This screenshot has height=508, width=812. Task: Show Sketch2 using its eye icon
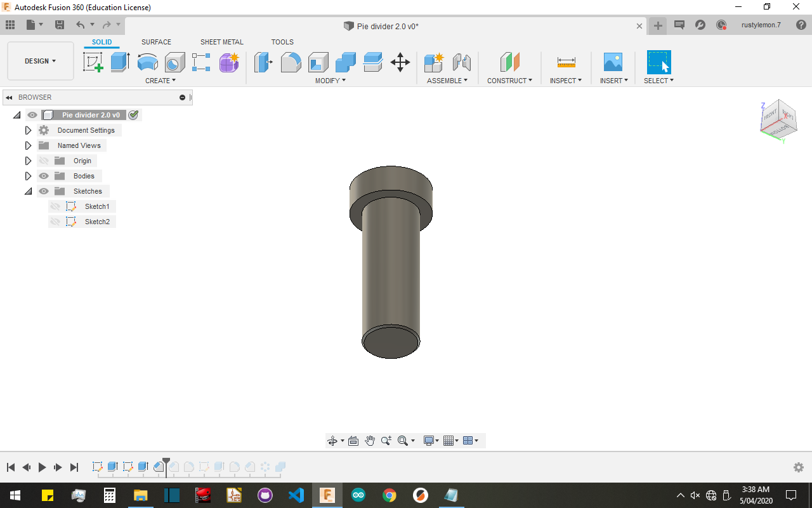point(55,222)
